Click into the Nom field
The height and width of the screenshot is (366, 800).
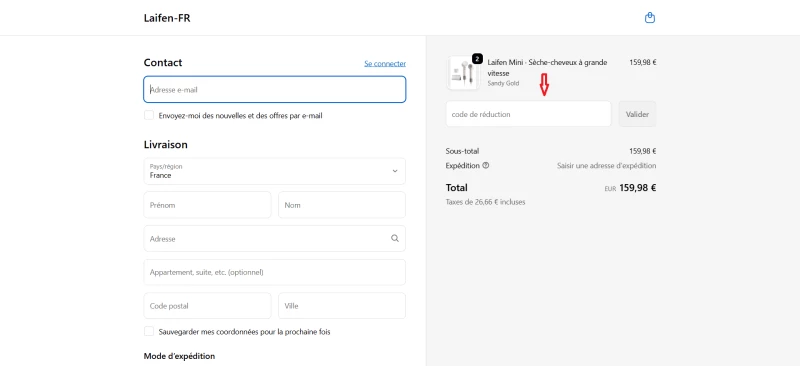point(342,205)
